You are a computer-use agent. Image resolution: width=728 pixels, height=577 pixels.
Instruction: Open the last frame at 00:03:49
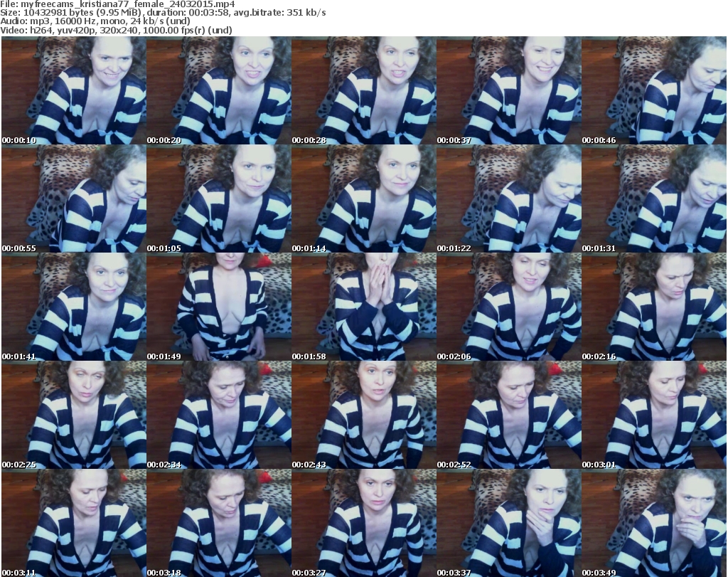[x=654, y=523]
